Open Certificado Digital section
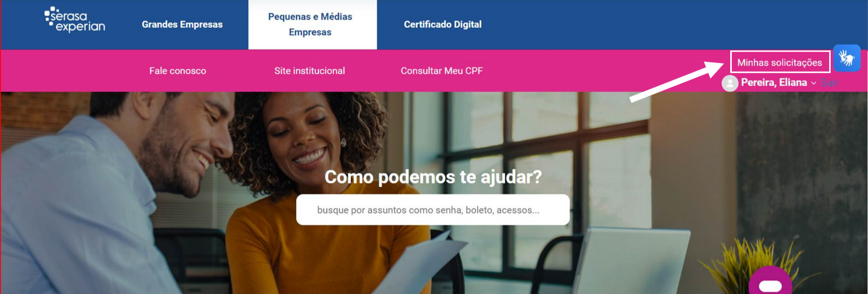Screen dimensions: 868x294 pyautogui.click(x=443, y=24)
